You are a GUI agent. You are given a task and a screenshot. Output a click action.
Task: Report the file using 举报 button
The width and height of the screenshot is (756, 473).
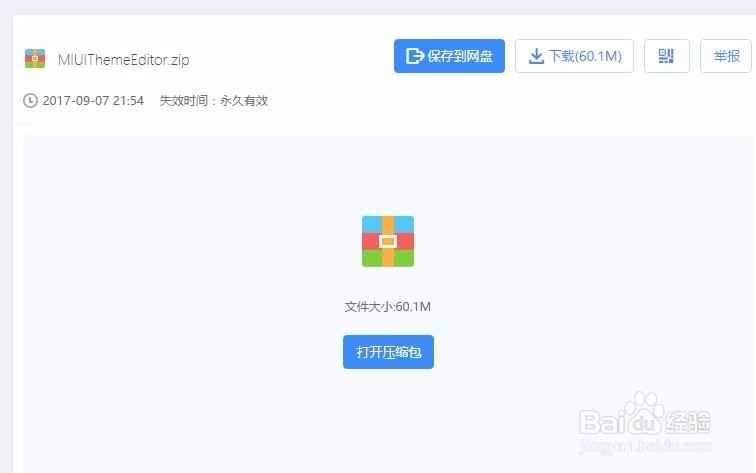[x=726, y=56]
